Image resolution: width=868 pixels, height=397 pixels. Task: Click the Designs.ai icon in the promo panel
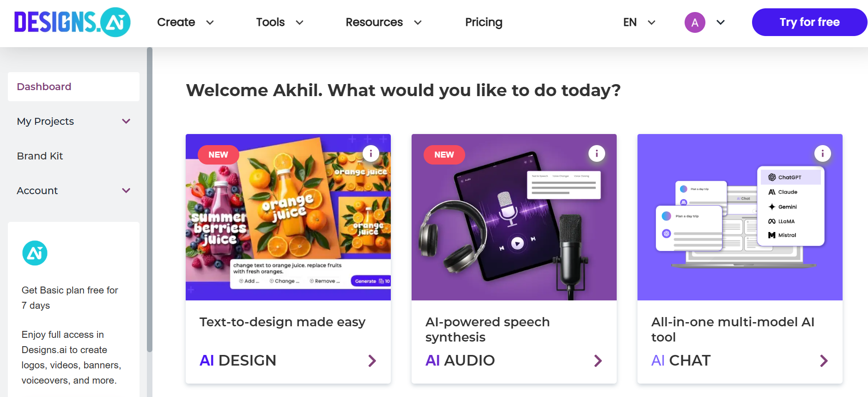pos(35,253)
